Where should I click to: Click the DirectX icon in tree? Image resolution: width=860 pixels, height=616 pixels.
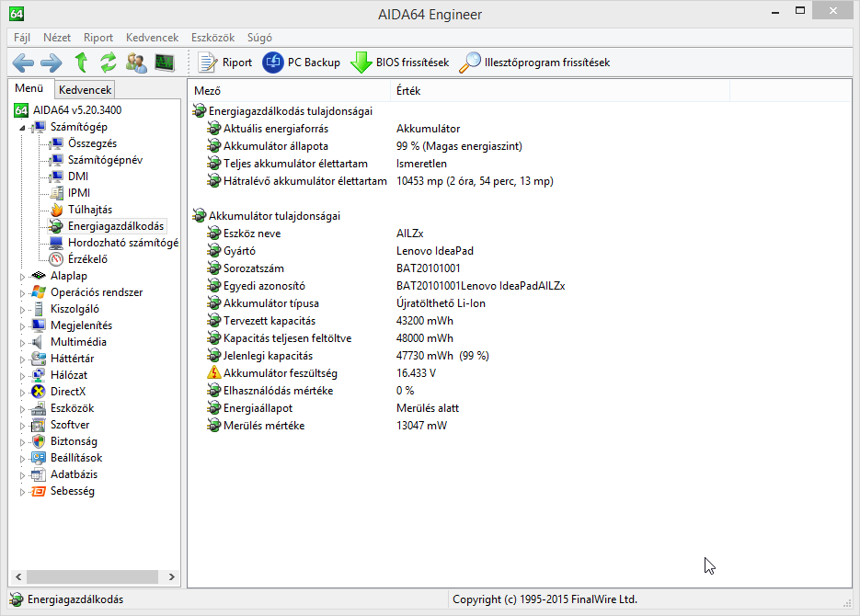click(39, 392)
